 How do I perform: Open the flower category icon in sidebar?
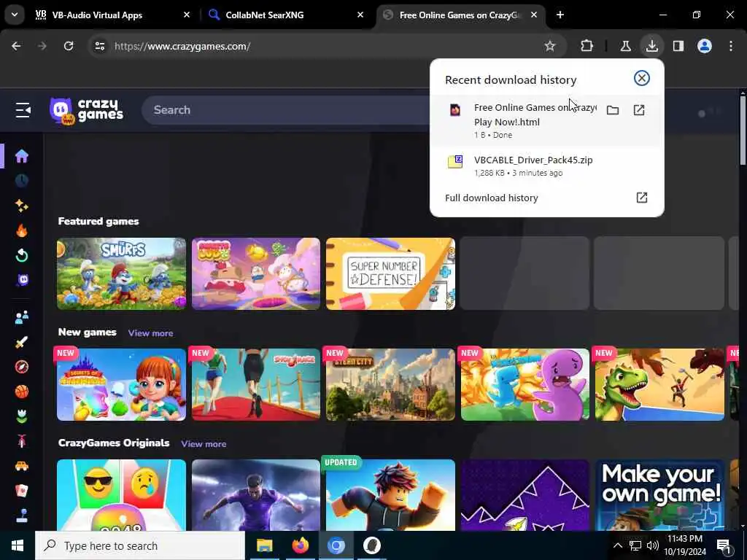[21, 416]
